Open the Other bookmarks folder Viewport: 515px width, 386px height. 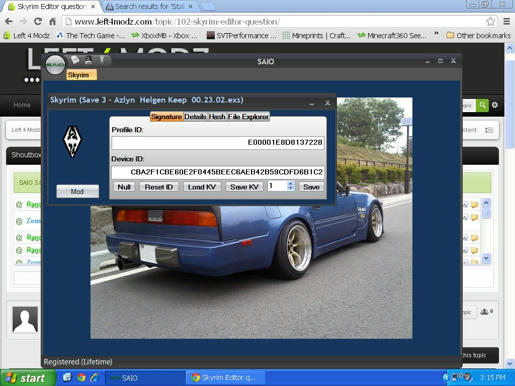click(478, 35)
